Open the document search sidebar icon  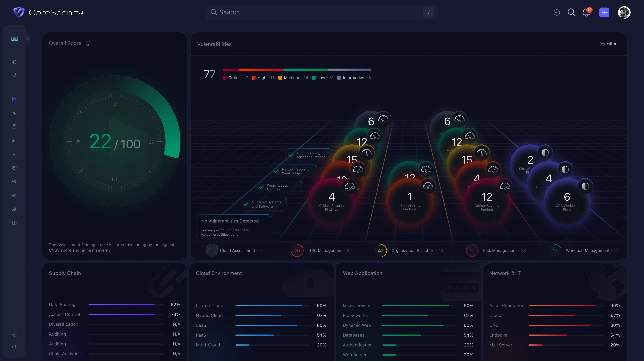click(14, 127)
